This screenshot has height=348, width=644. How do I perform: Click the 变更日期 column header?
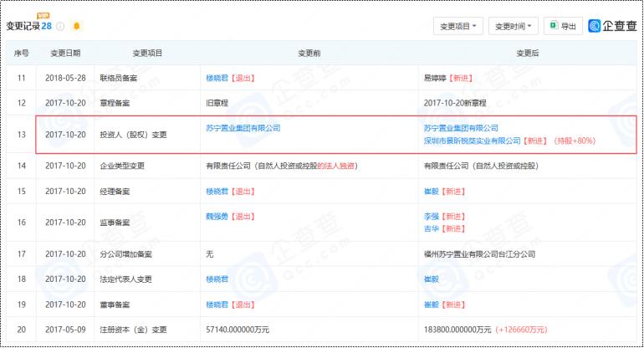[x=65, y=53]
